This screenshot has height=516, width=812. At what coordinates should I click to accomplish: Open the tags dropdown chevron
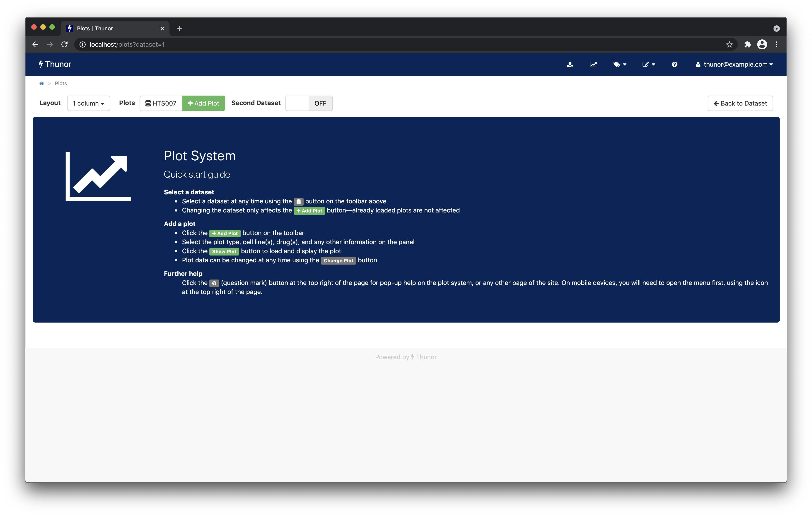[624, 64]
